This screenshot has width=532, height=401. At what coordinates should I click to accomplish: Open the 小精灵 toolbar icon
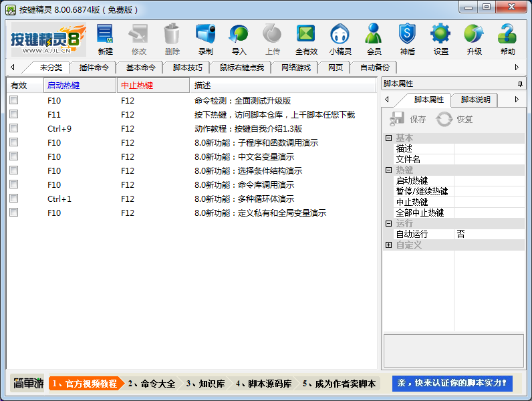point(340,39)
